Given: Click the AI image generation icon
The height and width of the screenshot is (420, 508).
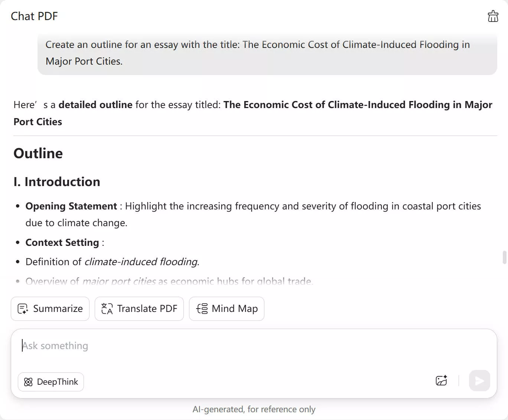Looking at the screenshot, I should click(441, 381).
